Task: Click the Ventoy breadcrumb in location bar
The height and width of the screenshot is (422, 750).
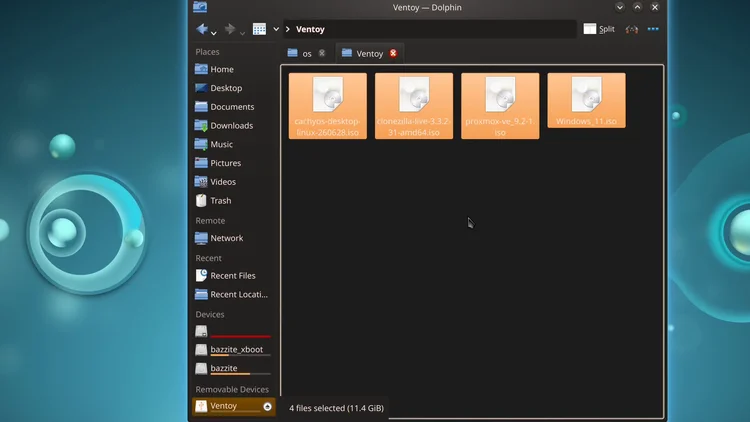Action: [x=310, y=29]
